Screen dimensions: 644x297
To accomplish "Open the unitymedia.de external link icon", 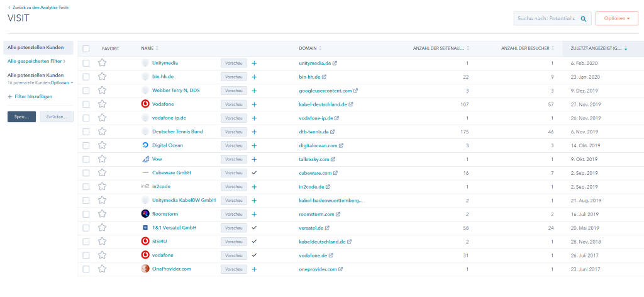I will click(x=335, y=63).
